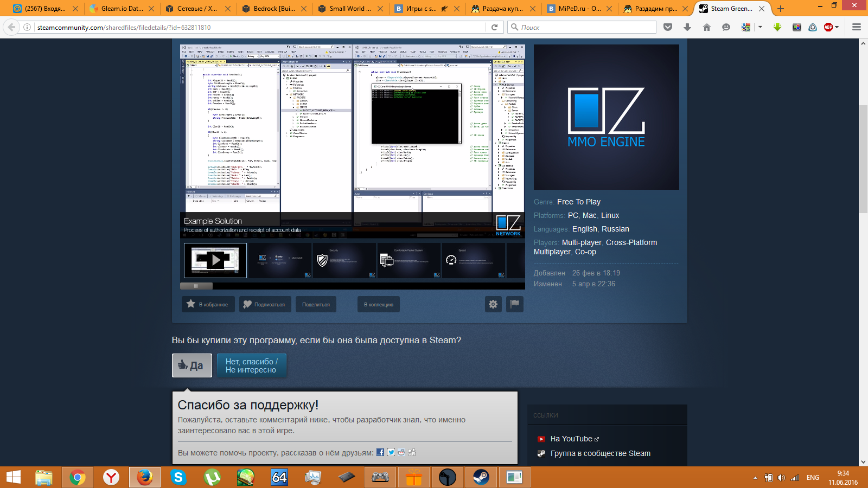Viewport: 868px width, 488px height.
Task: Click the MMO ENGINE logo image
Action: coord(607,117)
